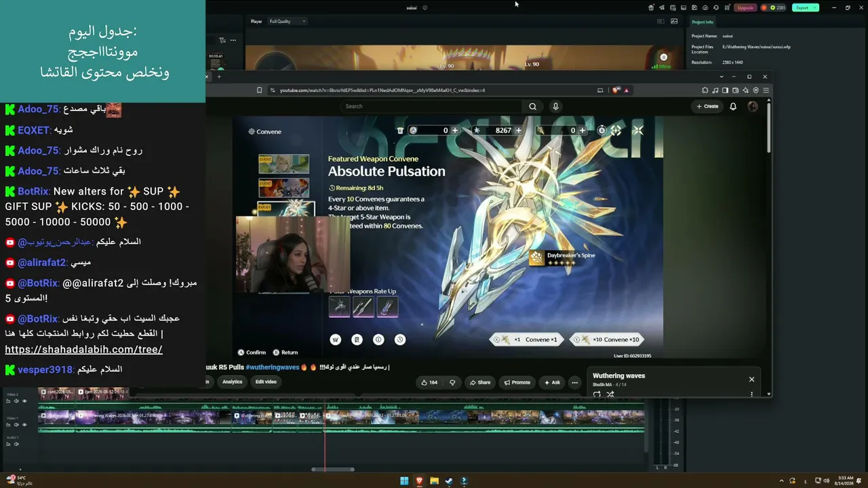The height and width of the screenshot is (488, 868).
Task: Click the timeline horizontal scrollbar
Action: [x=333, y=469]
